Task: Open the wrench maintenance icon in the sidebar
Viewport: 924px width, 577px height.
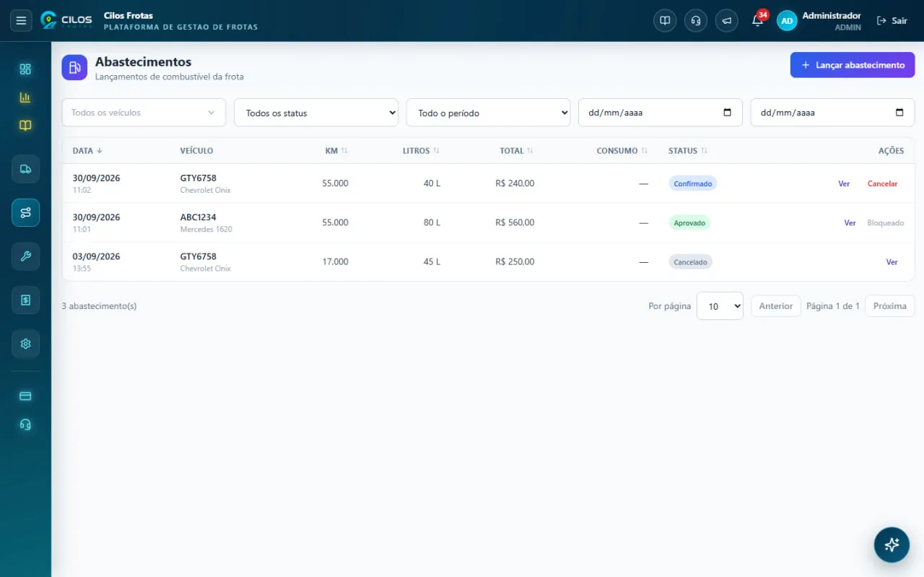Action: point(25,256)
